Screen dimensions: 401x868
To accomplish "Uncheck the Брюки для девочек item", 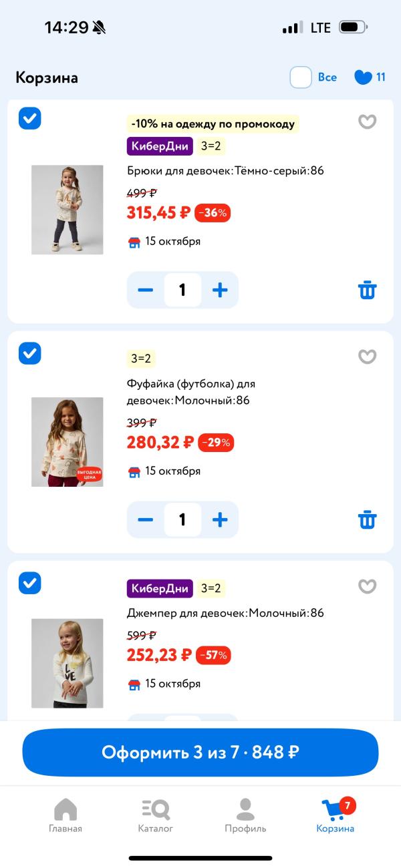I will click(x=30, y=119).
